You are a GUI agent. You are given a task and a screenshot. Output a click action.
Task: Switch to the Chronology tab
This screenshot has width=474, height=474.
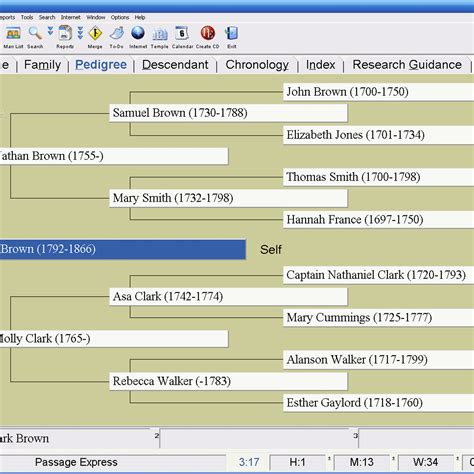(x=257, y=65)
